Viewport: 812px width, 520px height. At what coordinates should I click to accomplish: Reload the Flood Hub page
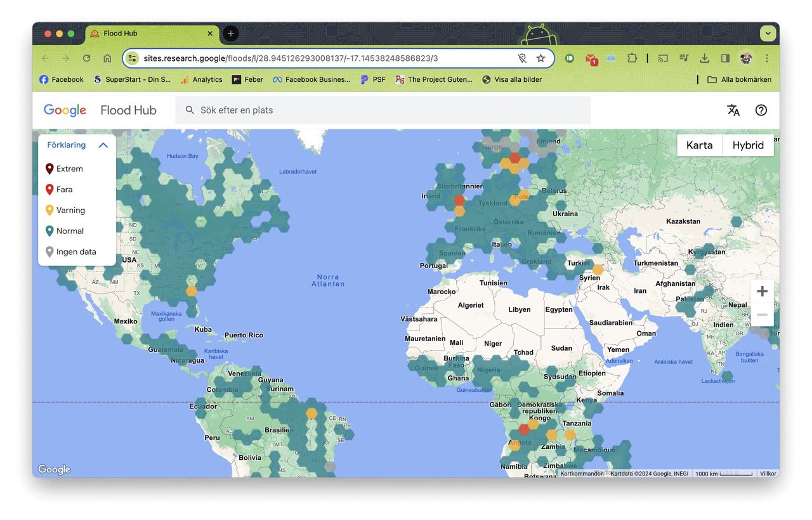[86, 58]
